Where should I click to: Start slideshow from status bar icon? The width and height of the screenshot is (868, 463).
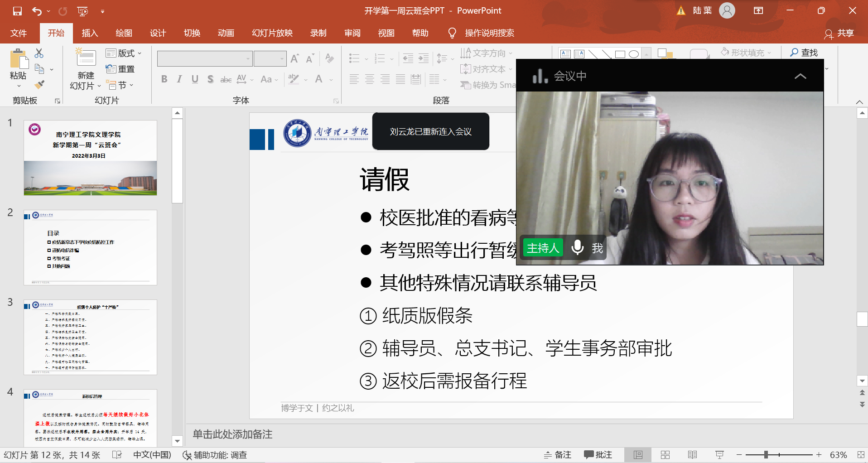tap(719, 455)
